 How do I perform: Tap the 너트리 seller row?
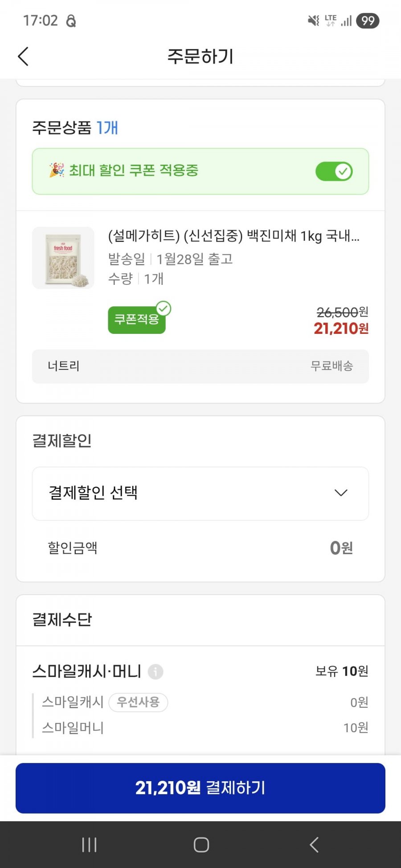(x=200, y=366)
